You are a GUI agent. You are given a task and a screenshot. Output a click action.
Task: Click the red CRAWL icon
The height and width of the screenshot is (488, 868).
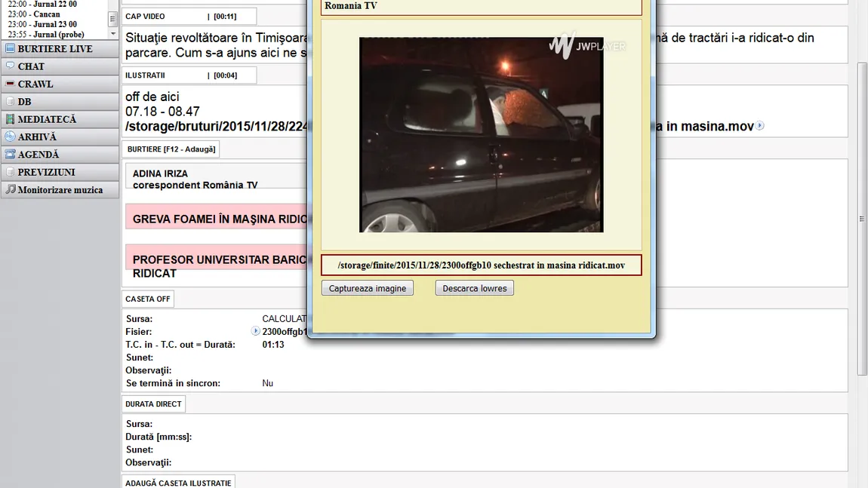point(10,84)
